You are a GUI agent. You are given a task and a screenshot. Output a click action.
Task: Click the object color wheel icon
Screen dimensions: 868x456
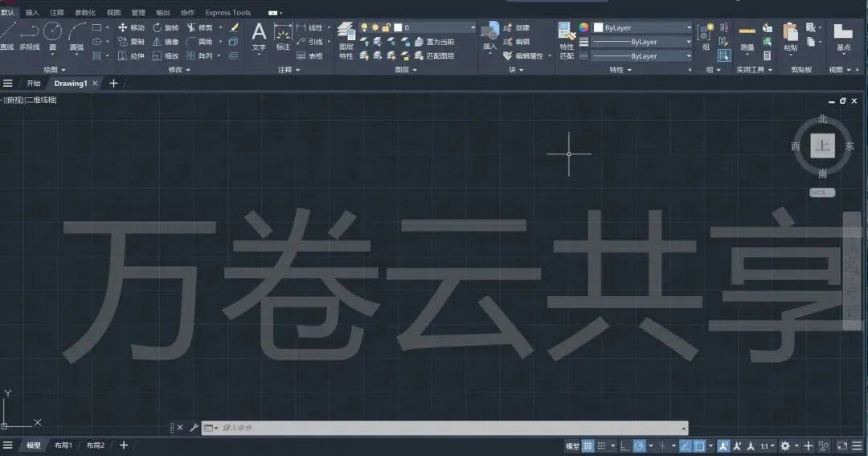pyautogui.click(x=583, y=27)
